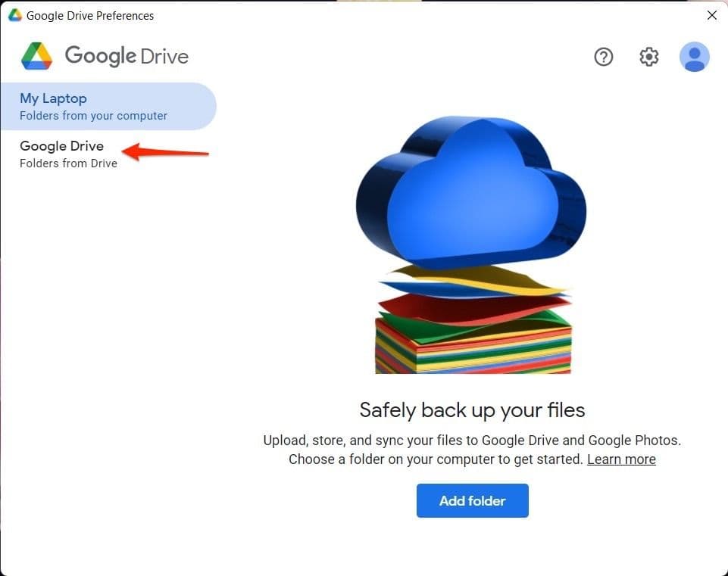
Task: Click the account profile avatar
Action: point(695,57)
